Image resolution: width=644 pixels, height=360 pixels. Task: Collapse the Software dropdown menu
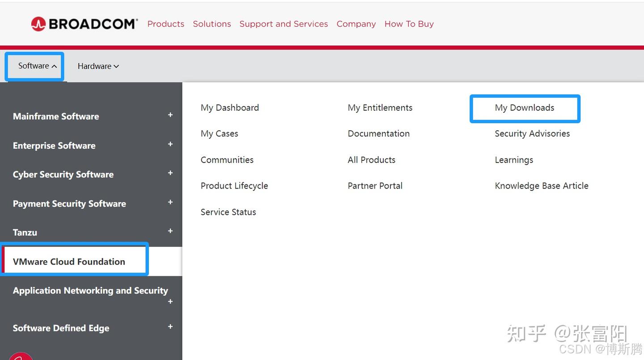[x=38, y=66]
